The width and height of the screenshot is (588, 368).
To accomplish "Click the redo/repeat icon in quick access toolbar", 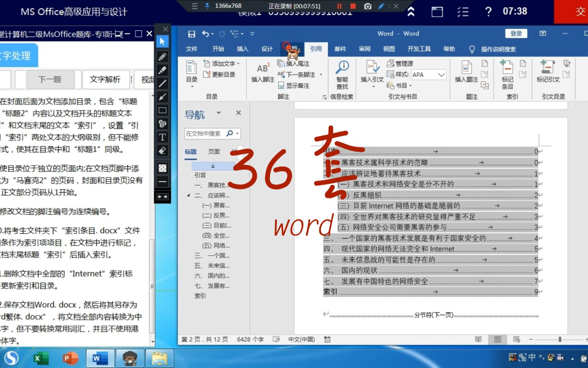I will click(222, 34).
